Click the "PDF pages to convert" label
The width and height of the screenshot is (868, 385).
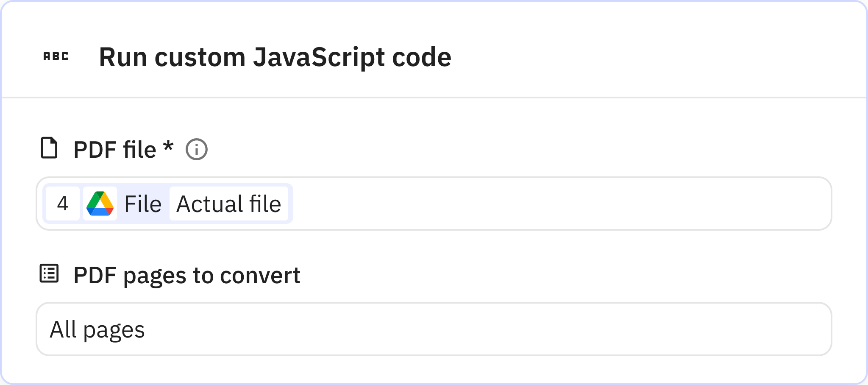186,275
